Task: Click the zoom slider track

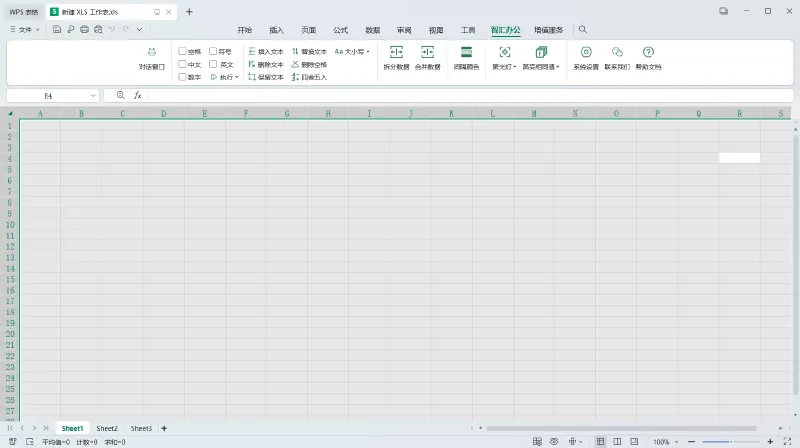Action: pyautogui.click(x=731, y=441)
